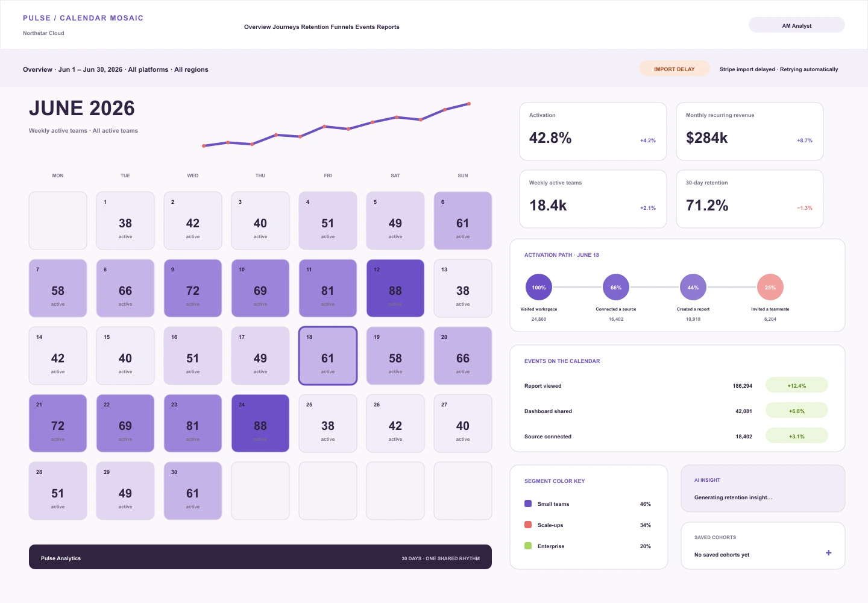Click the −1.3% retention change value
Screen dimensions: 868x603
pos(805,208)
